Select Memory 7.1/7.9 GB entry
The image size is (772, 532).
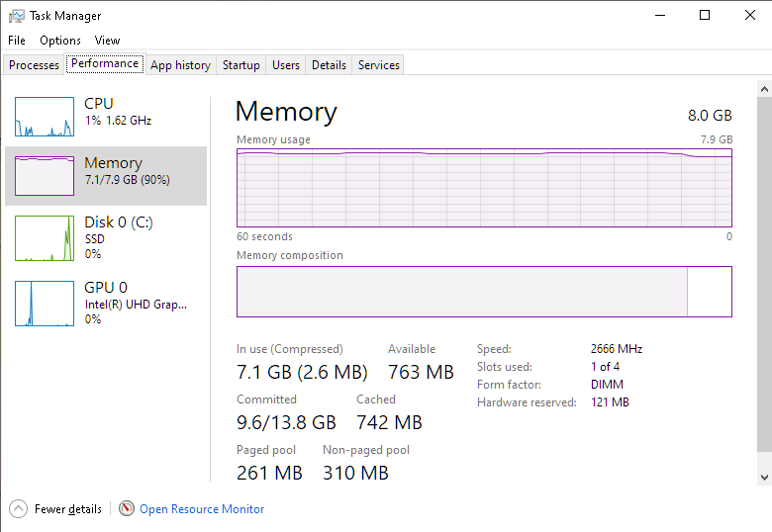click(x=106, y=176)
